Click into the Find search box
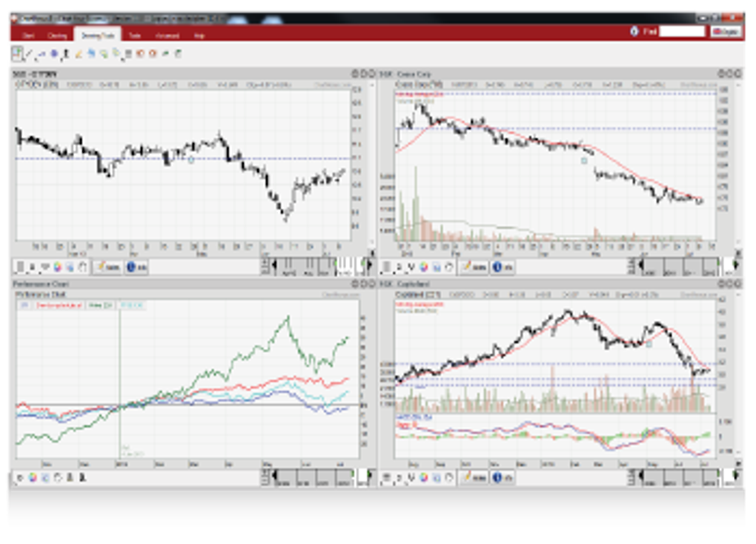756x544 pixels. coord(682,31)
